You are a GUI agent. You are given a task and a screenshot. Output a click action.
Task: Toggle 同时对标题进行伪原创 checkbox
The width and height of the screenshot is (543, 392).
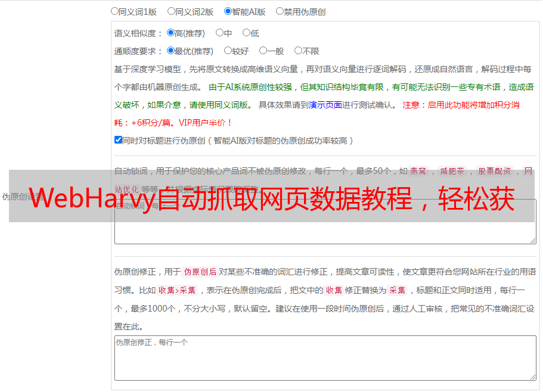pyautogui.click(x=118, y=140)
